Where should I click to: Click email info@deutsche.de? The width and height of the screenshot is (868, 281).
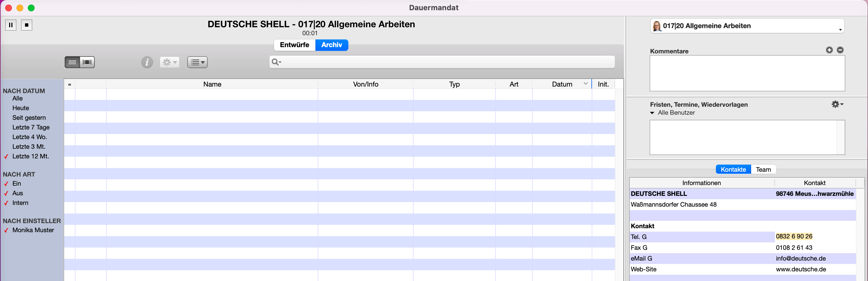[800, 259]
